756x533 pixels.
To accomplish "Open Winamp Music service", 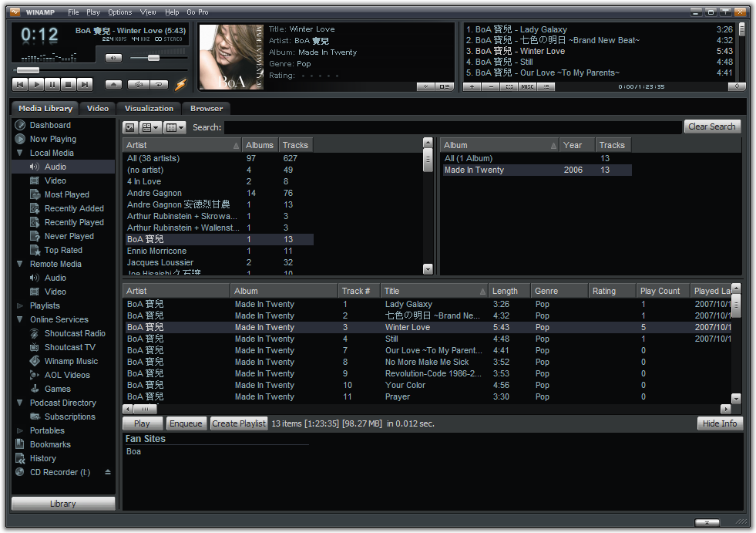I will tap(71, 361).
